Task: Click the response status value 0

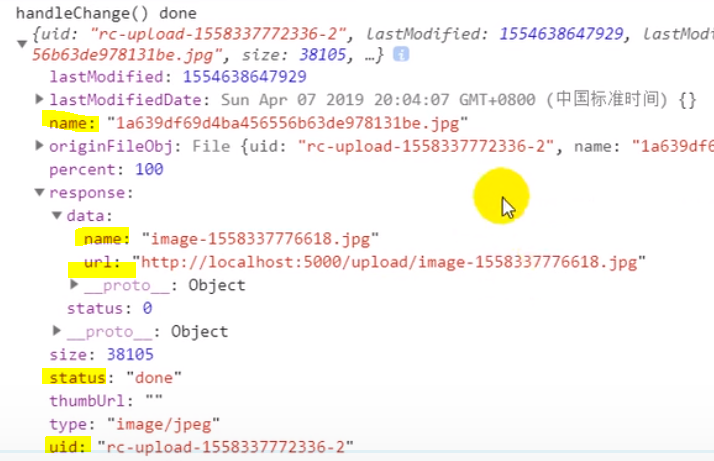Action: coord(147,308)
